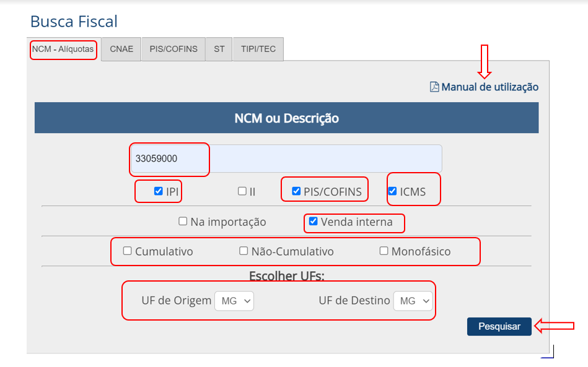Uncheck the IPI checkbox
Screen dimensions: 588x367
(159, 191)
